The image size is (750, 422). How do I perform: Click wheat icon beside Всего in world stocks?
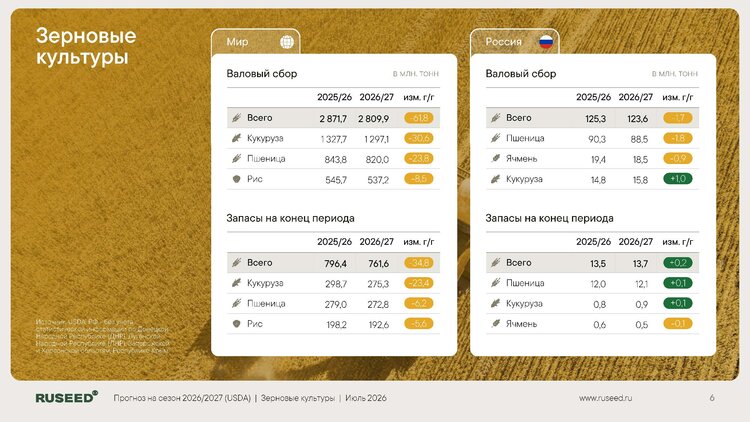click(x=236, y=262)
